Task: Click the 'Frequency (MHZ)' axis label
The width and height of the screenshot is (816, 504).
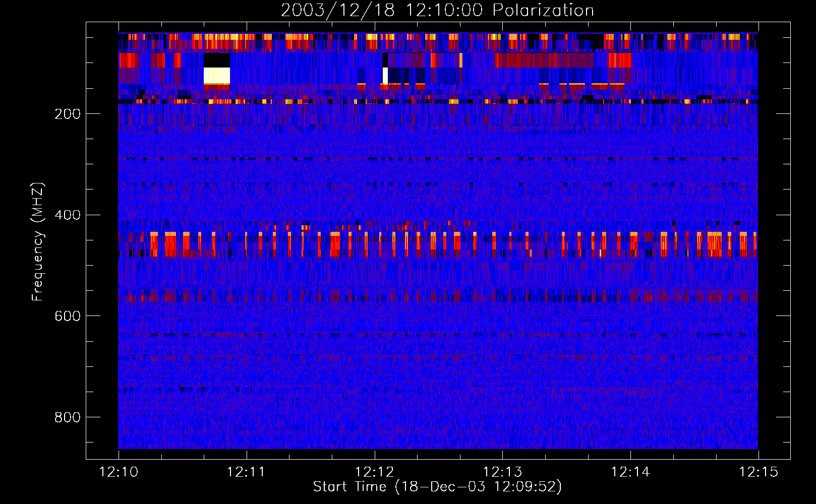Action: [x=37, y=242]
